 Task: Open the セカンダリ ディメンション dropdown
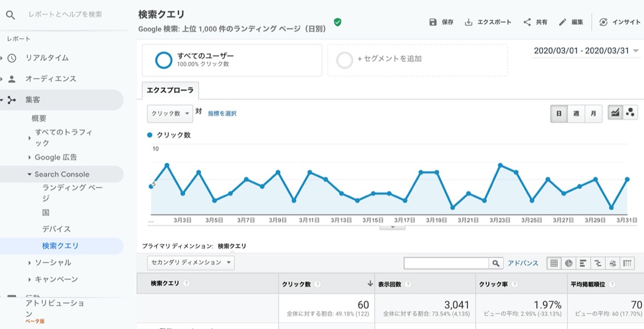191,262
